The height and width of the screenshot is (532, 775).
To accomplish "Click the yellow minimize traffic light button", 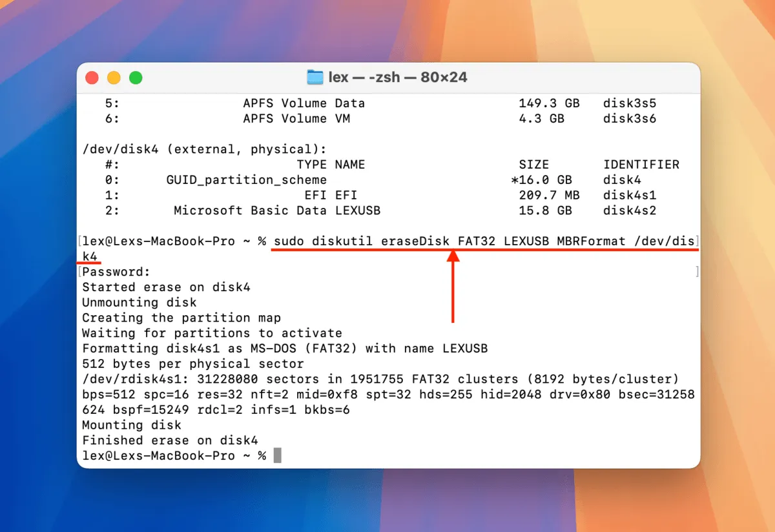I will coord(114,77).
